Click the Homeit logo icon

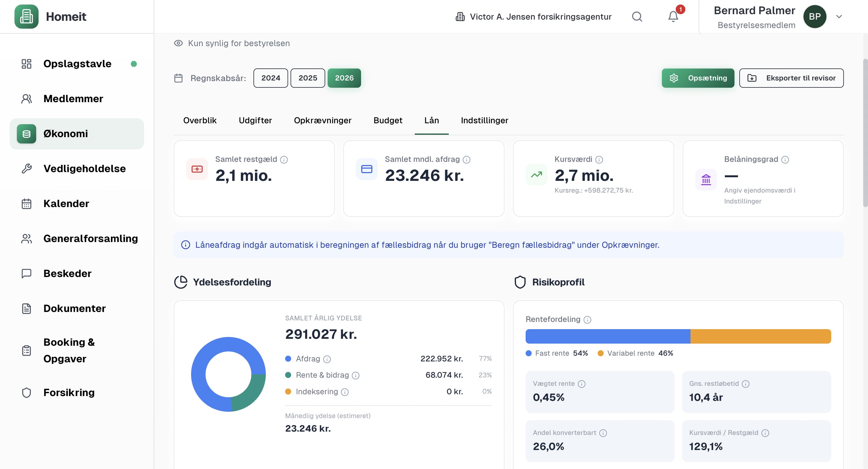(x=26, y=17)
